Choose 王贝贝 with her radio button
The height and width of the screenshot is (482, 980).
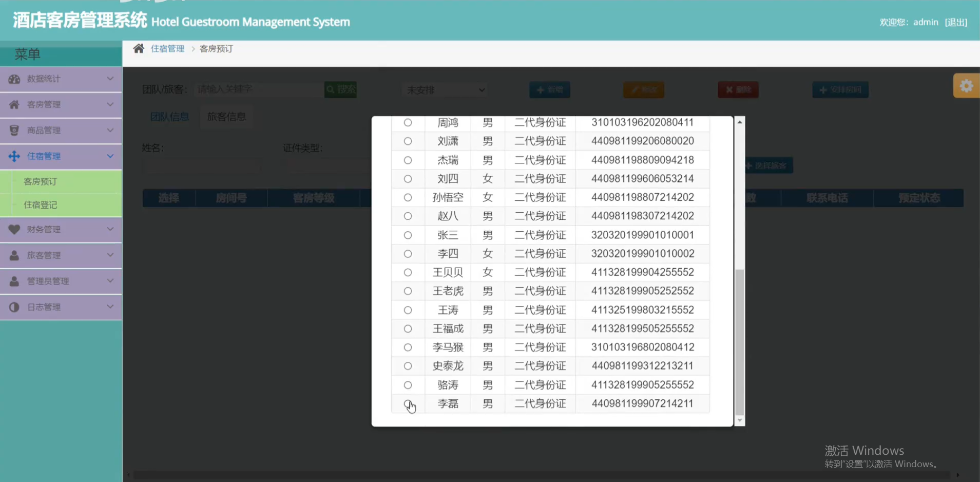pos(408,272)
